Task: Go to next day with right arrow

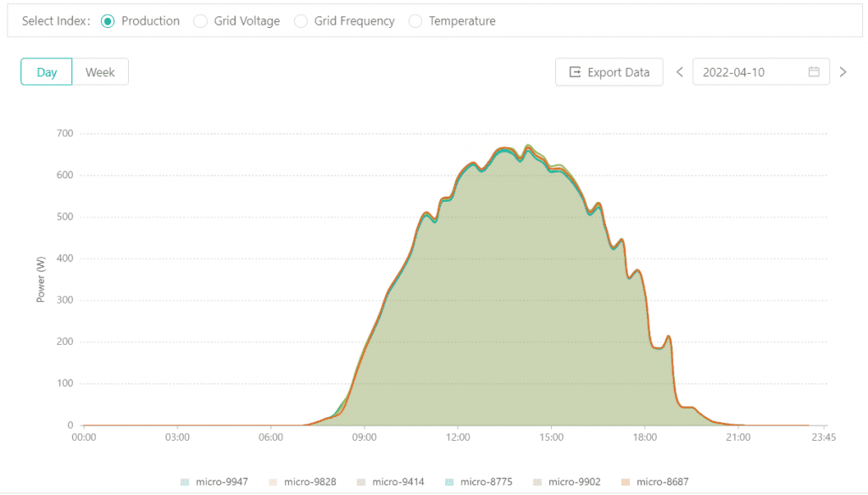Action: pyautogui.click(x=843, y=72)
